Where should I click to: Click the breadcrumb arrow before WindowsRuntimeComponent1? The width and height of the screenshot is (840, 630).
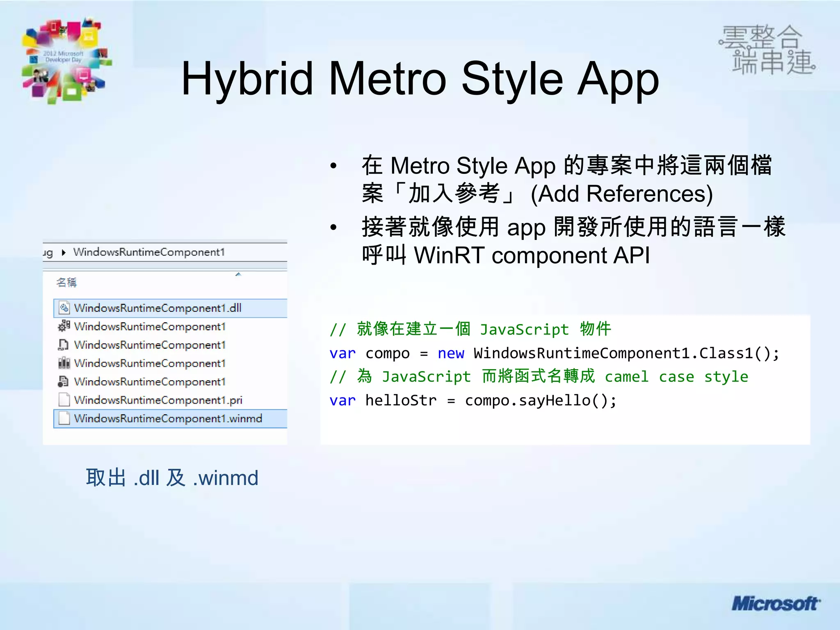tap(64, 252)
